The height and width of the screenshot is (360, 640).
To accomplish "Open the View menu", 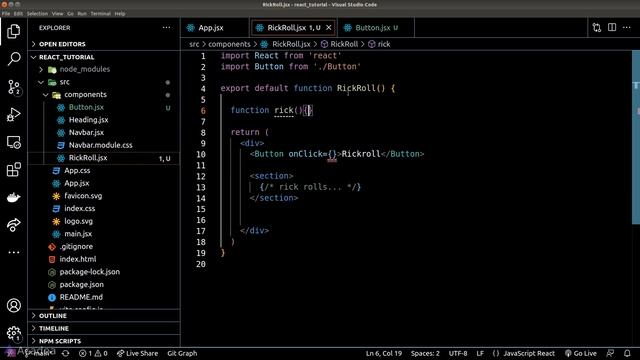I will (58, 13).
